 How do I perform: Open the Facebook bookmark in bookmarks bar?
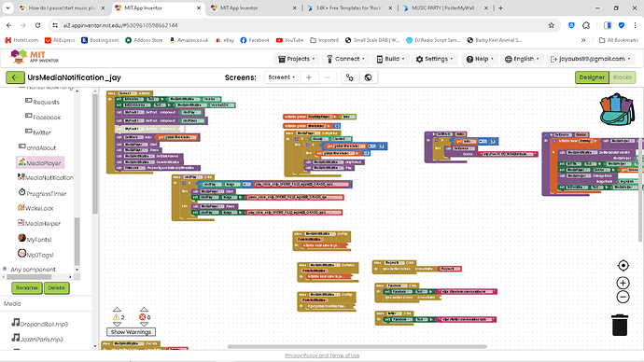tap(255, 40)
